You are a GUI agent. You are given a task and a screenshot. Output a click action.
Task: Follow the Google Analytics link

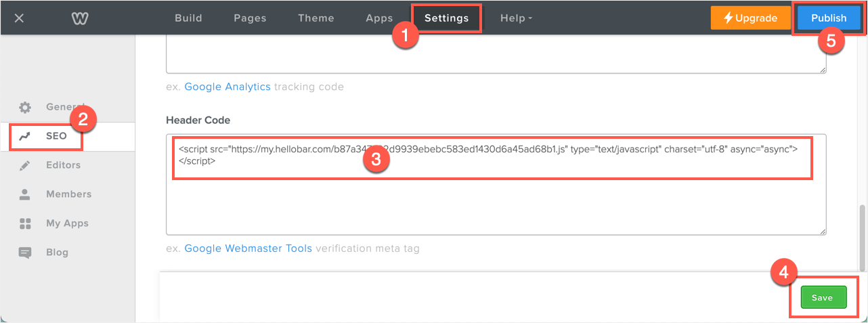[227, 87]
